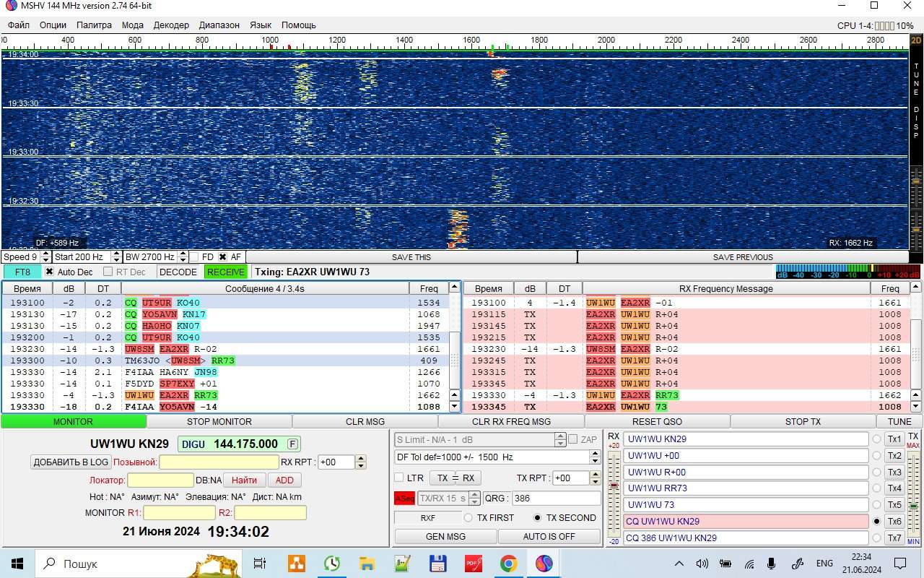
Task: Click the Tx6 message button
Action: pos(894,521)
